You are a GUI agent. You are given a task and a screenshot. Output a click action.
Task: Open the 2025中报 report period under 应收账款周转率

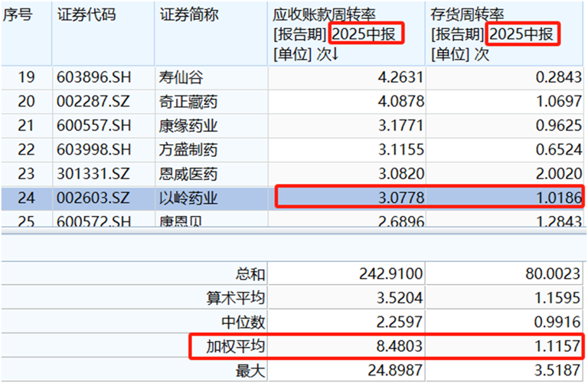click(x=366, y=34)
